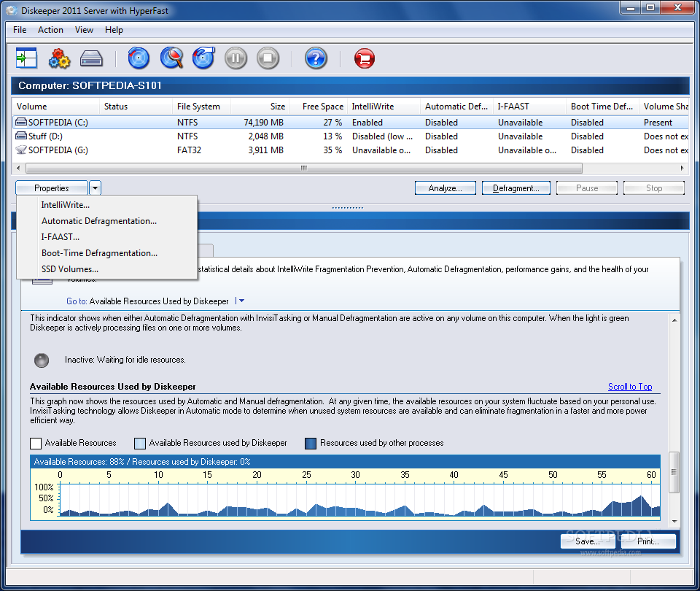The image size is (700, 591).
Task: Click the Print... button
Action: 648,541
